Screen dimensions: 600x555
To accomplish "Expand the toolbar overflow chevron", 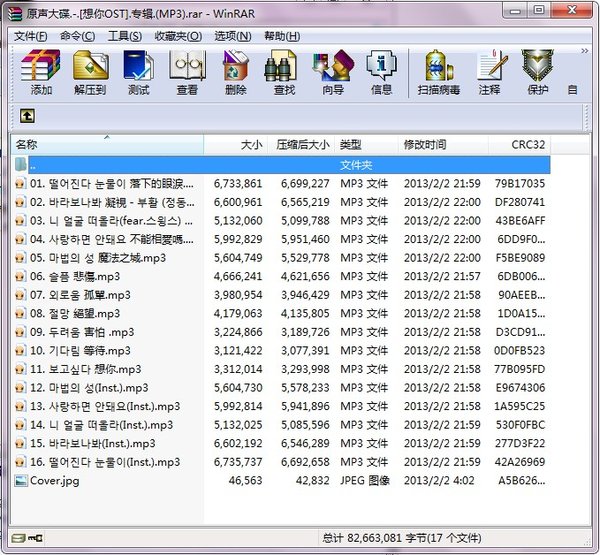I will [x=584, y=51].
